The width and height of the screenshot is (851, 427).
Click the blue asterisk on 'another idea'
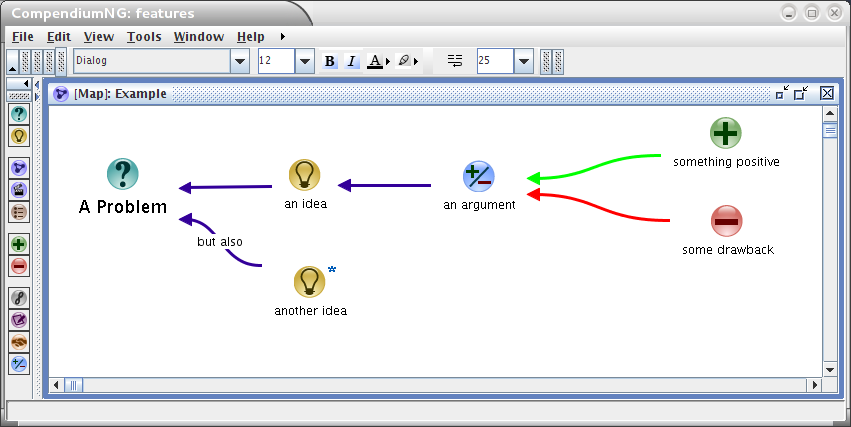click(332, 270)
